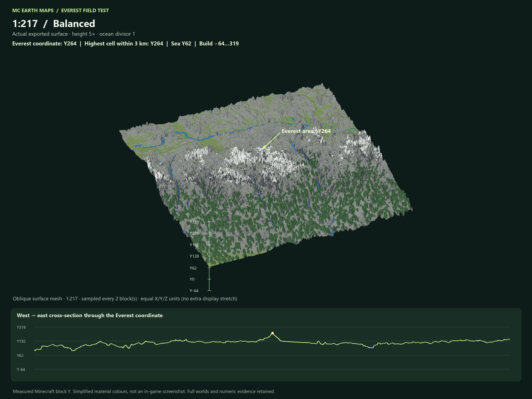Click the MC EARTH MAPS breadcrumb text
Viewport: 532px width, 399px height.
pyautogui.click(x=33, y=10)
